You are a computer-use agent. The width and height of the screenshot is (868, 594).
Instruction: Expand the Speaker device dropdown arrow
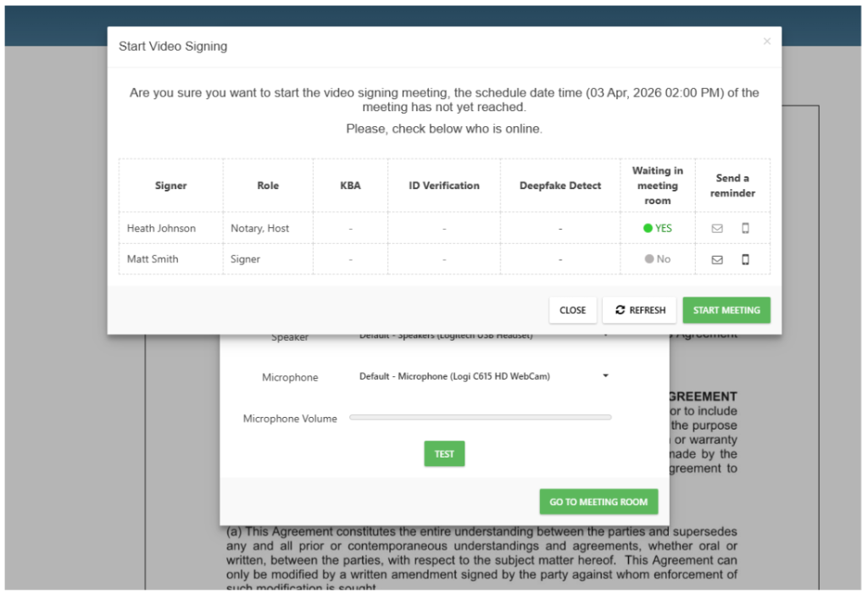coord(606,336)
